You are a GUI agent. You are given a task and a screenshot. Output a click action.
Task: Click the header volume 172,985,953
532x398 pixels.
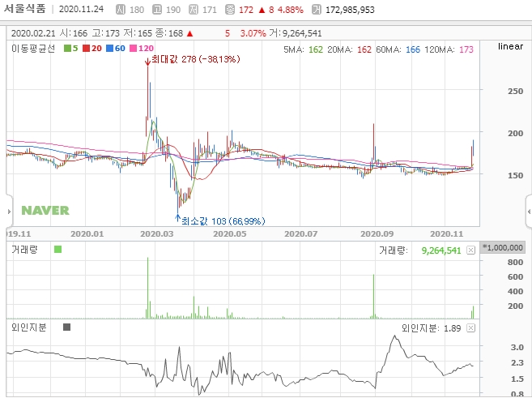coord(350,10)
